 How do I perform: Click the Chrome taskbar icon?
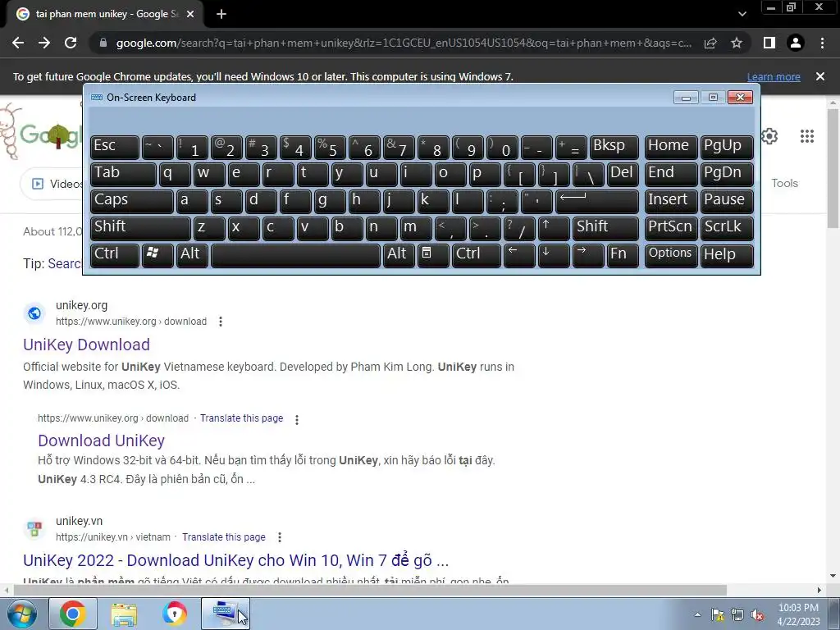[73, 614]
